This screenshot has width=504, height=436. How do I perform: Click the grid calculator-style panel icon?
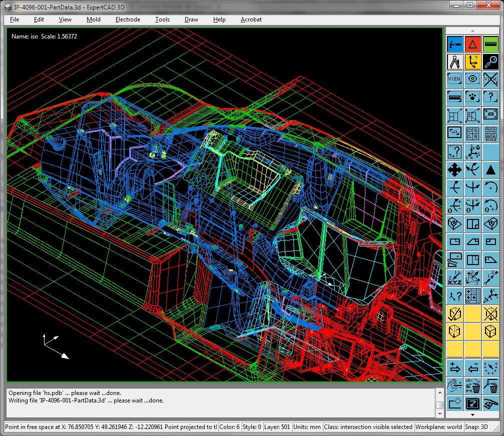[472, 295]
